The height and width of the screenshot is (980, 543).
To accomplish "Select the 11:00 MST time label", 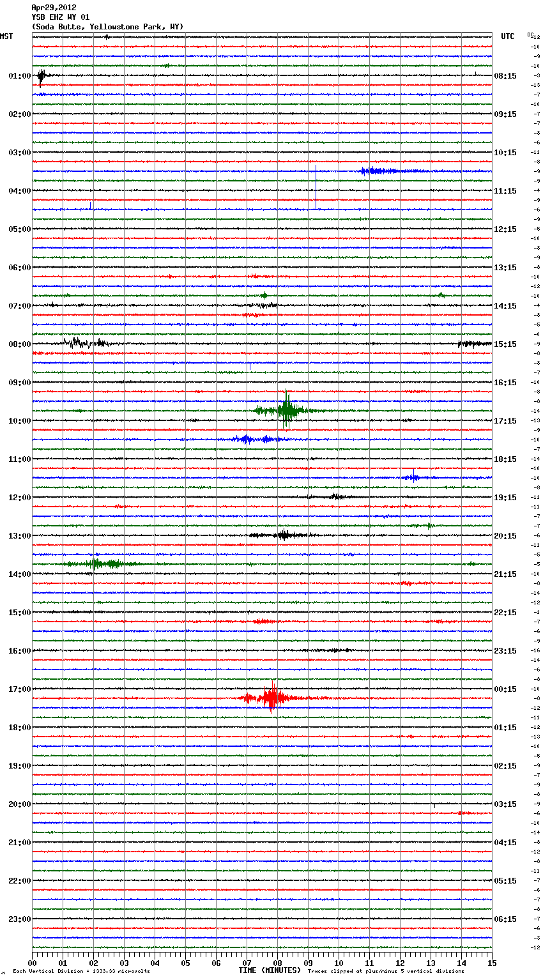I will (x=20, y=459).
